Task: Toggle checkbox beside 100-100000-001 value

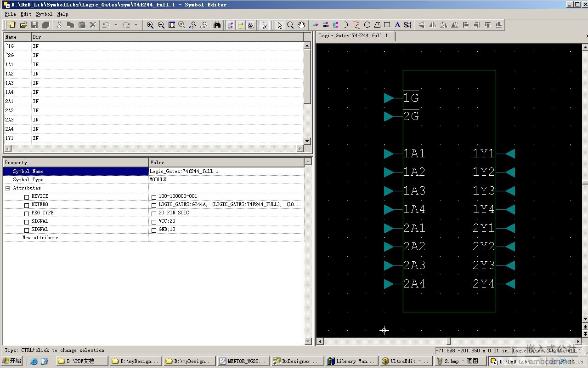Action: pyautogui.click(x=154, y=197)
